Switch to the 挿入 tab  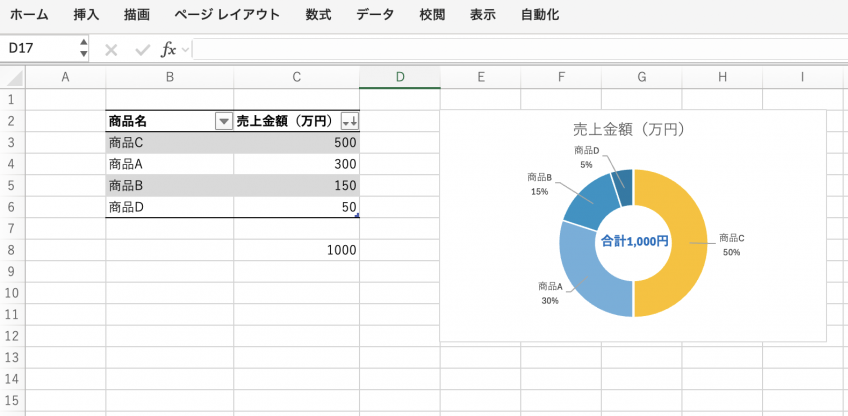click(87, 15)
